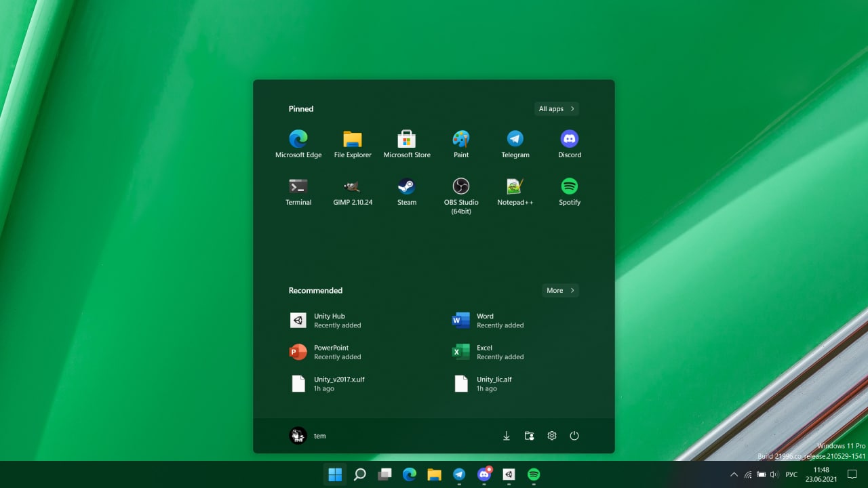The width and height of the screenshot is (868, 488).
Task: Open File Explorer pinned app
Action: 353,144
